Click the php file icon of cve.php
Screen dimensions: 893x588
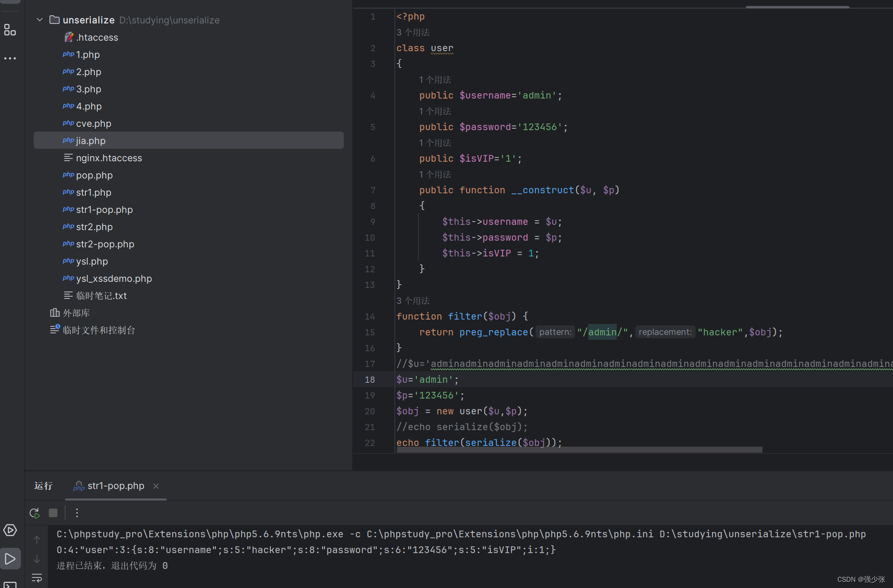click(68, 123)
